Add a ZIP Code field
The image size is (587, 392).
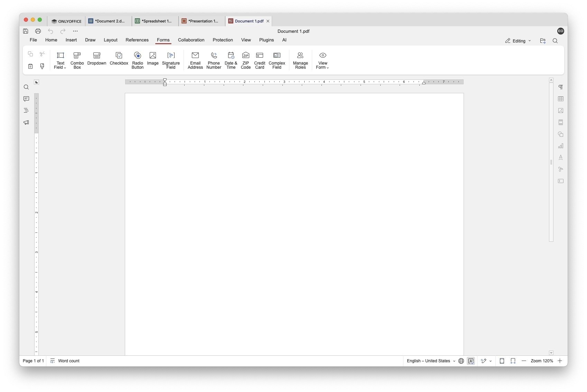pyautogui.click(x=245, y=60)
